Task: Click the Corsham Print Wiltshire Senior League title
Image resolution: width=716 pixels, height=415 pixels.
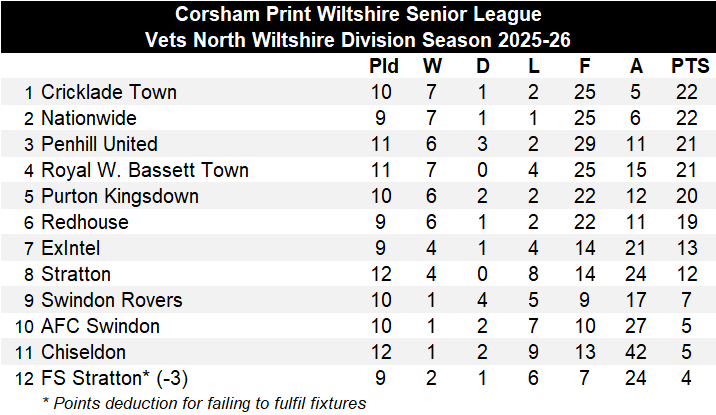Action: click(x=357, y=15)
